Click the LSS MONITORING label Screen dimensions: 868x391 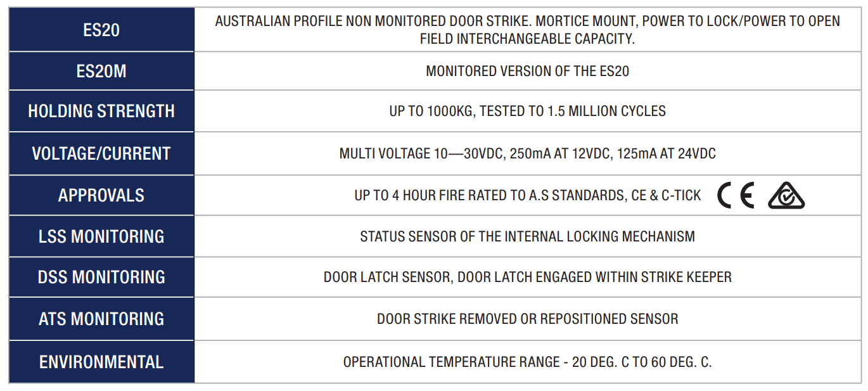click(101, 236)
